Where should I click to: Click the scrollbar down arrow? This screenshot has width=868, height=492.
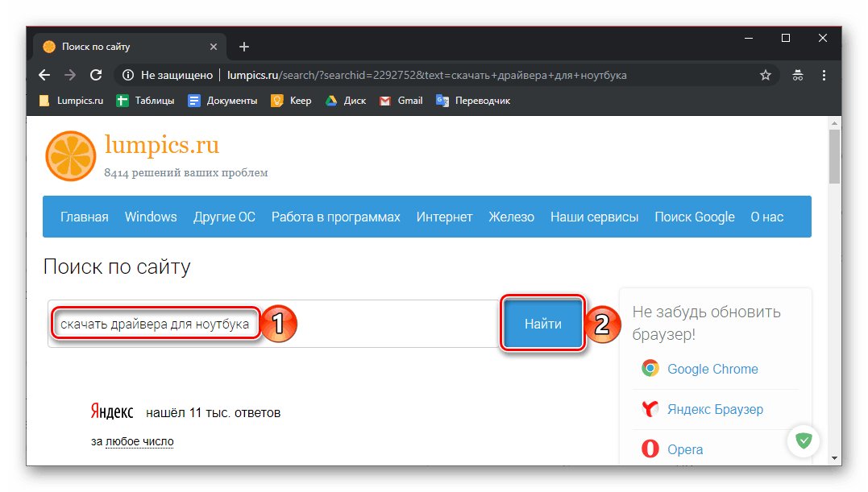click(834, 458)
